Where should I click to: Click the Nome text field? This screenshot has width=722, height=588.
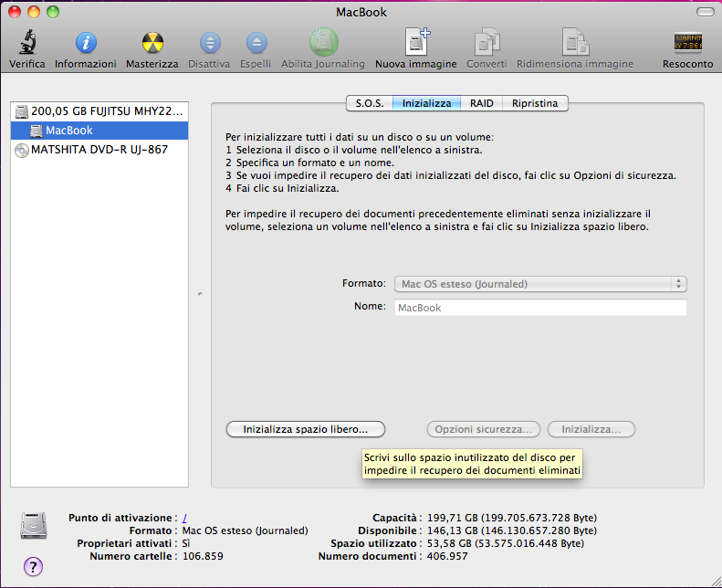point(540,308)
